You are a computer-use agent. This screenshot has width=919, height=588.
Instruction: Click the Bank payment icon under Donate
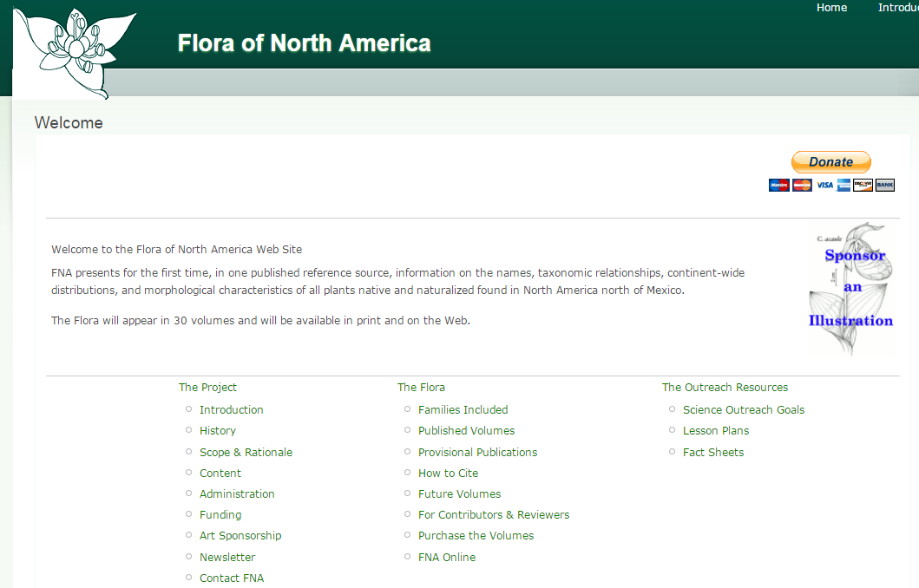(x=884, y=186)
